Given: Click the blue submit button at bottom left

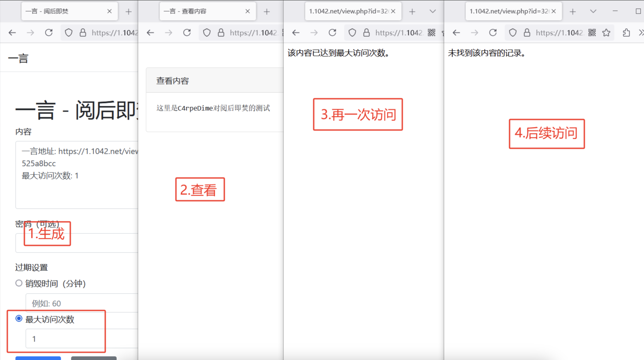Looking at the screenshot, I should point(38,358).
